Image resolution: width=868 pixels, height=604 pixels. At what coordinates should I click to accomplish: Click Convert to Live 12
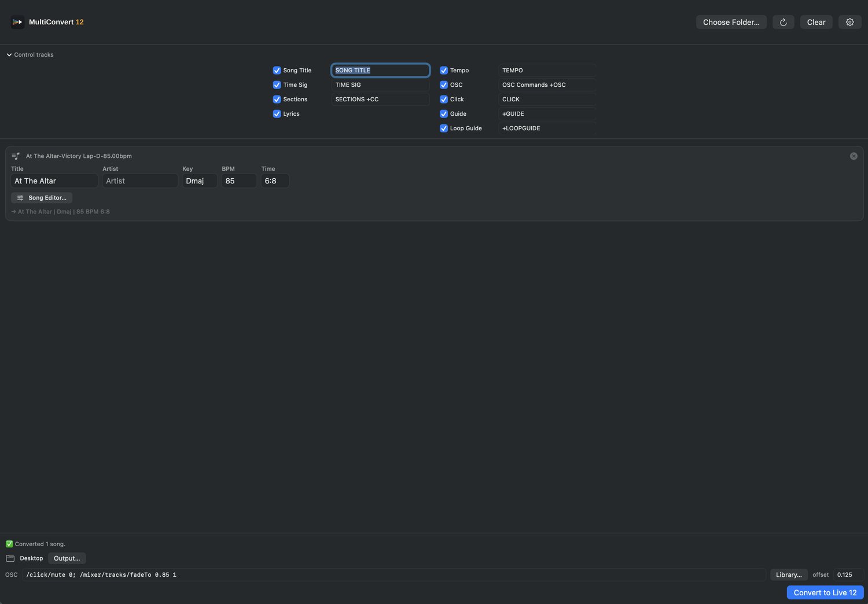coord(825,592)
